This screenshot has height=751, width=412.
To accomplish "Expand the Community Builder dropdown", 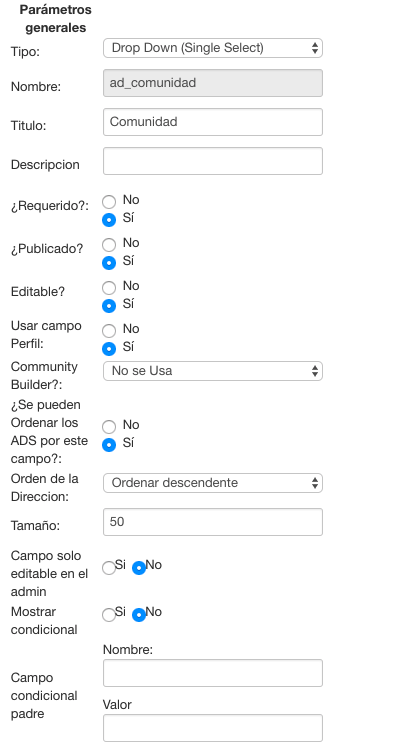I will 213,371.
